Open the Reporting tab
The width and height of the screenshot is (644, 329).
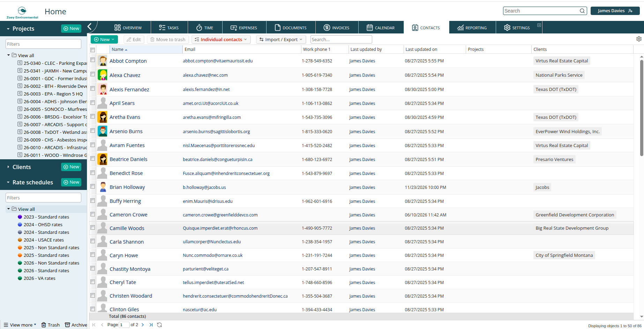(x=472, y=28)
